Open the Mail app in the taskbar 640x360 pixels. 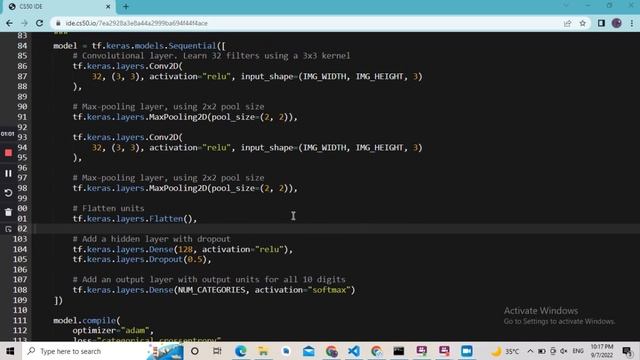(309, 351)
